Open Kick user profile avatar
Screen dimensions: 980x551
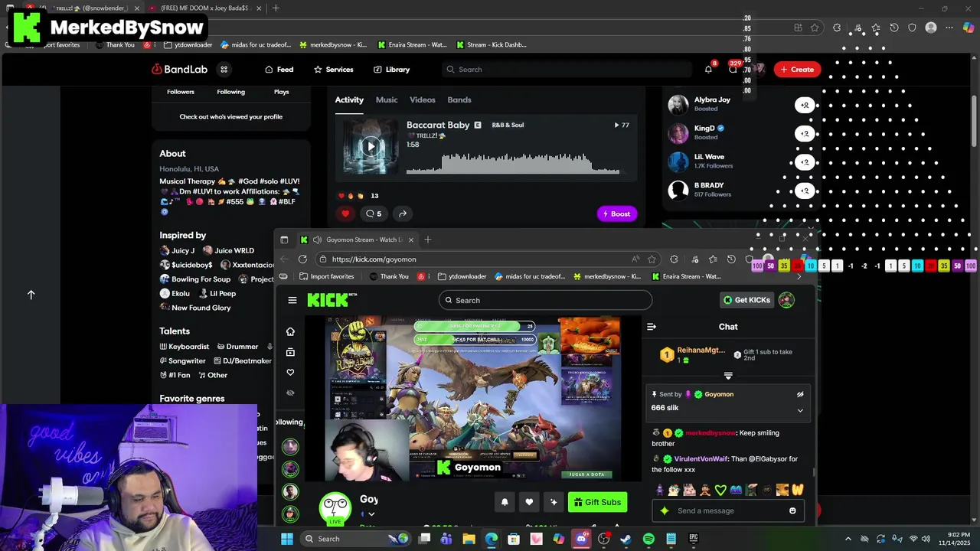(x=786, y=300)
